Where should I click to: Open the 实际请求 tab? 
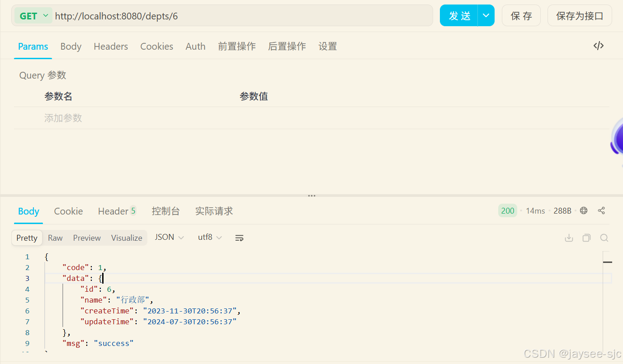pyautogui.click(x=214, y=211)
